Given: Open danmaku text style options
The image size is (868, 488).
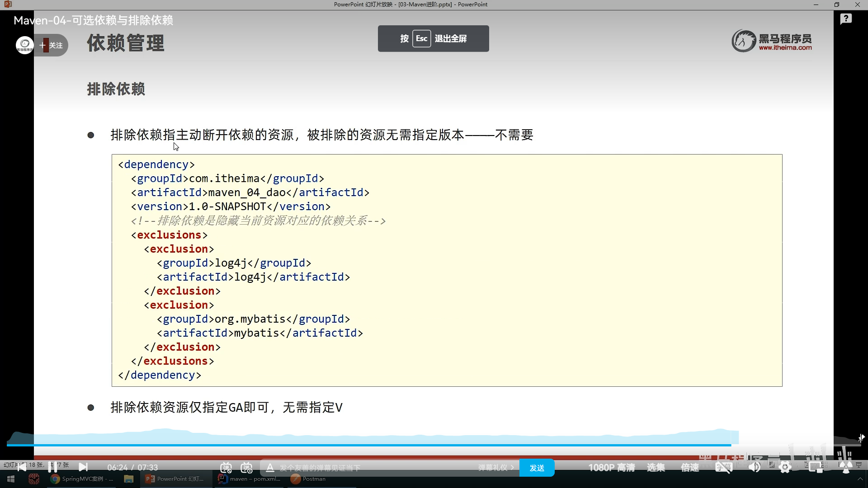Looking at the screenshot, I should click(x=270, y=468).
